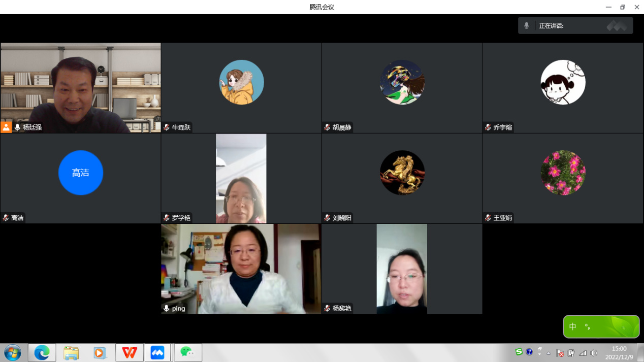
Task: Open the Windows Start menu
Action: pos(13,352)
